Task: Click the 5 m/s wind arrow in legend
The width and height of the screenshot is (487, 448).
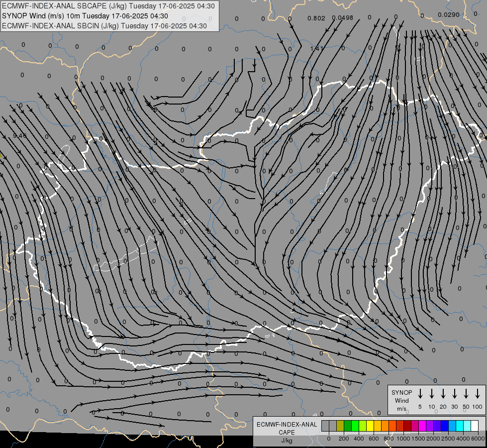Action: tap(420, 394)
